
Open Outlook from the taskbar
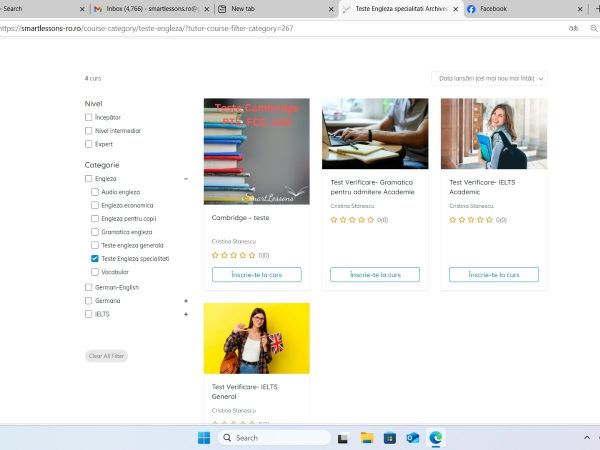(x=413, y=437)
